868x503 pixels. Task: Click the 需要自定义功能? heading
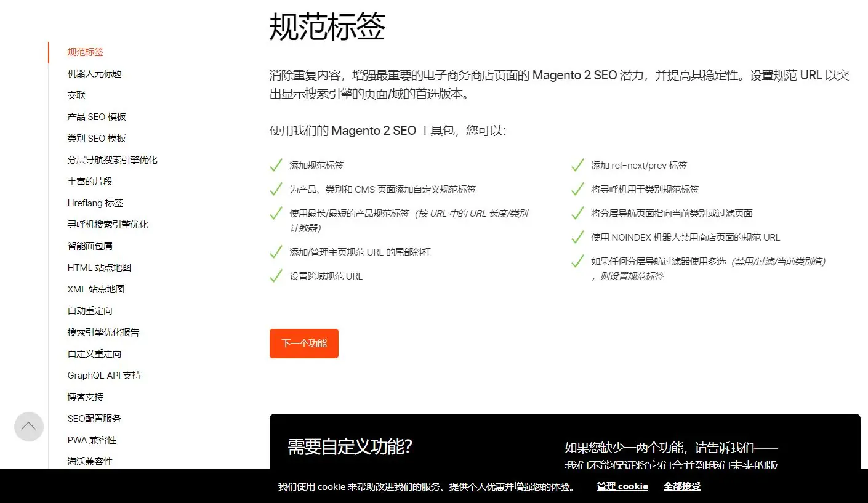[x=350, y=447]
